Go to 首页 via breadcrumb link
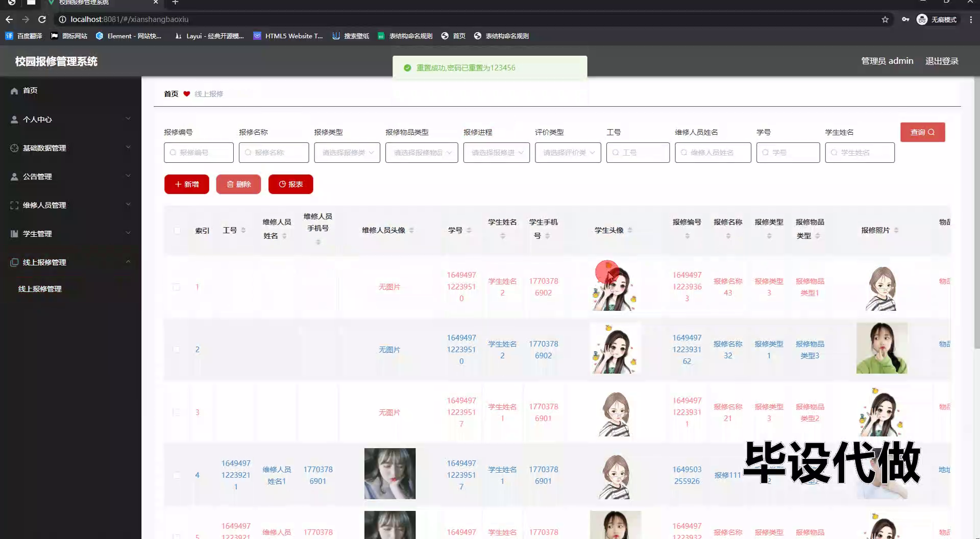Screen dimensions: 980x539 171,94
